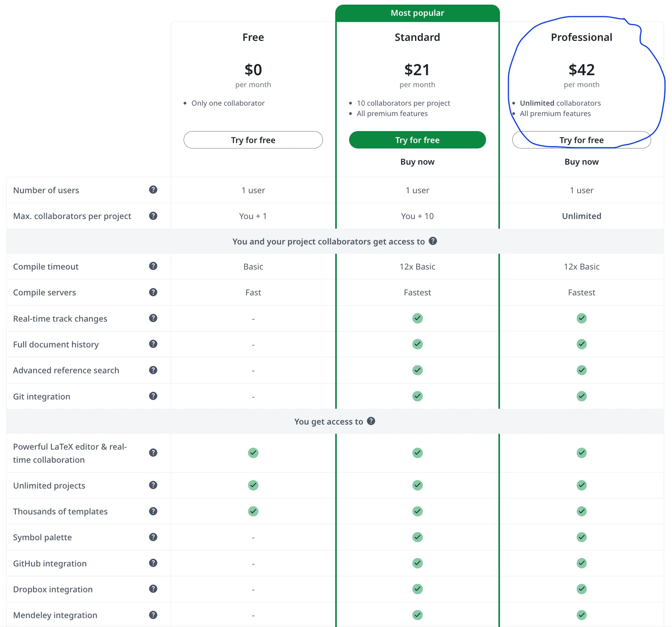Click Try for free under Professional plan

(581, 140)
